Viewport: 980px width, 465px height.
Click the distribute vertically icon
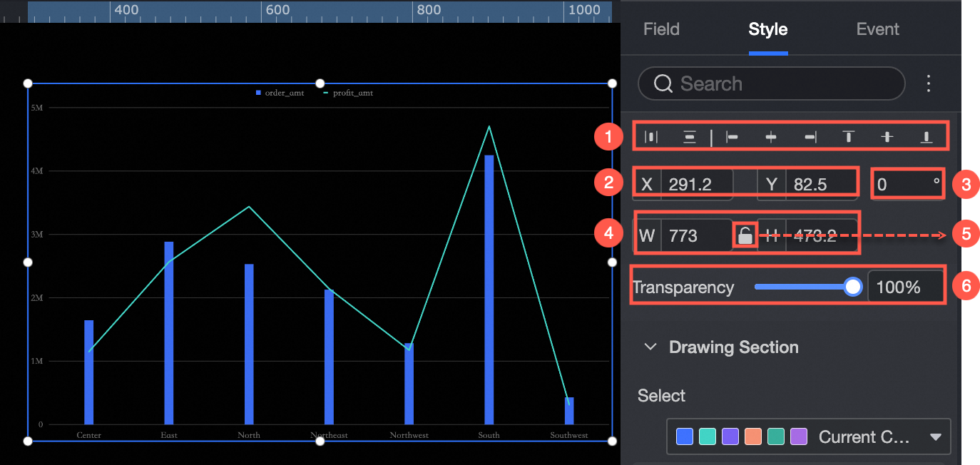690,137
